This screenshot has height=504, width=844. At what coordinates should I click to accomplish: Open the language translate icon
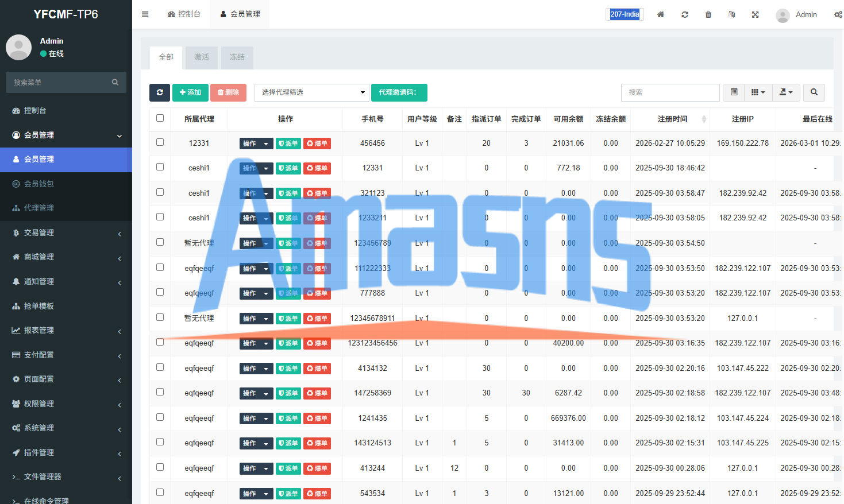pyautogui.click(x=732, y=14)
